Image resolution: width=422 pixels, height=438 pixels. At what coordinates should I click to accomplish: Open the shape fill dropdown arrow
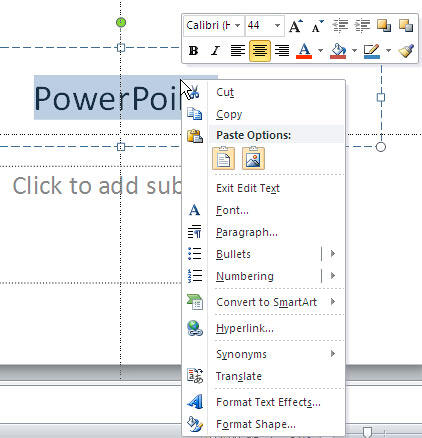point(354,51)
